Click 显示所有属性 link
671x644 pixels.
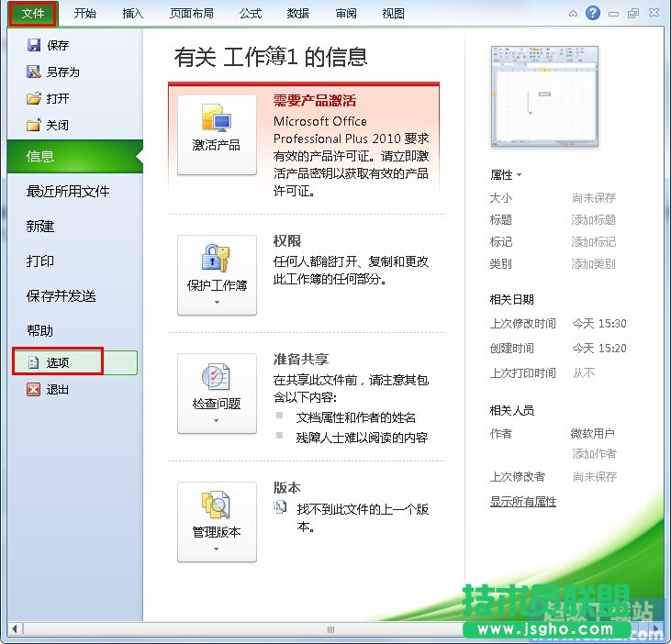(523, 501)
